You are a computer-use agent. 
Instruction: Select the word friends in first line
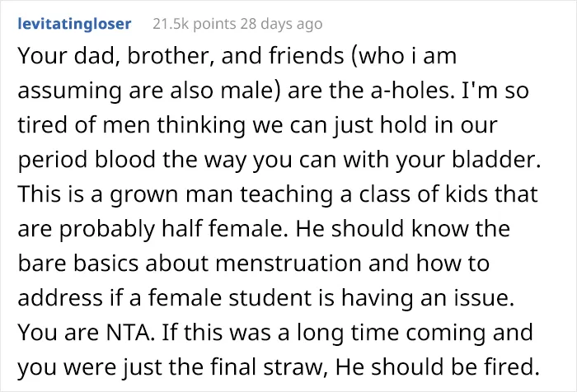(x=306, y=56)
